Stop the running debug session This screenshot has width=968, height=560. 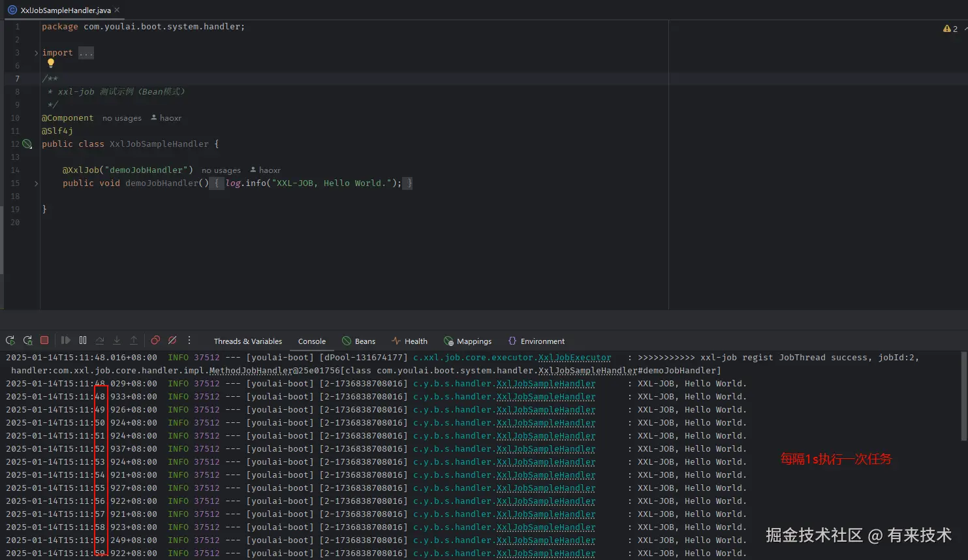click(x=44, y=341)
